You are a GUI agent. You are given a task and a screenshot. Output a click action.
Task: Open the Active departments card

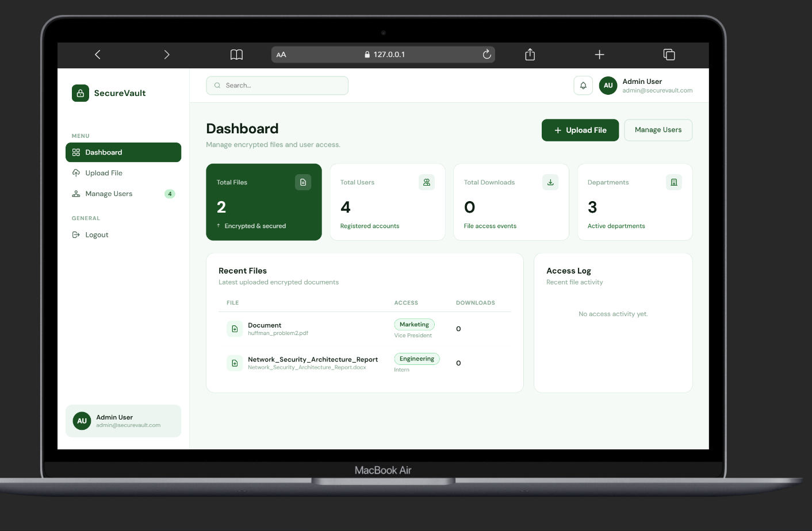pyautogui.click(x=635, y=202)
